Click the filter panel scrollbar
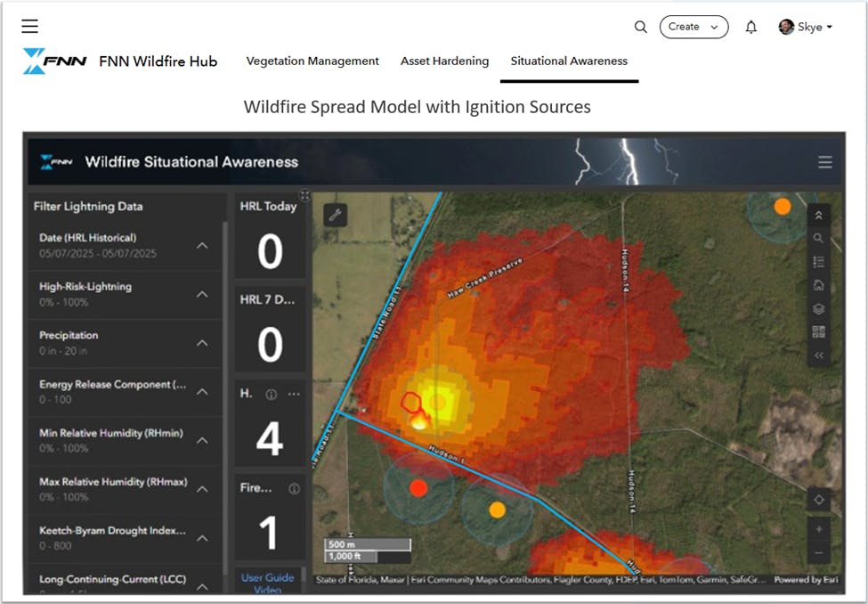Image resolution: width=868 pixels, height=604 pixels. point(224,398)
